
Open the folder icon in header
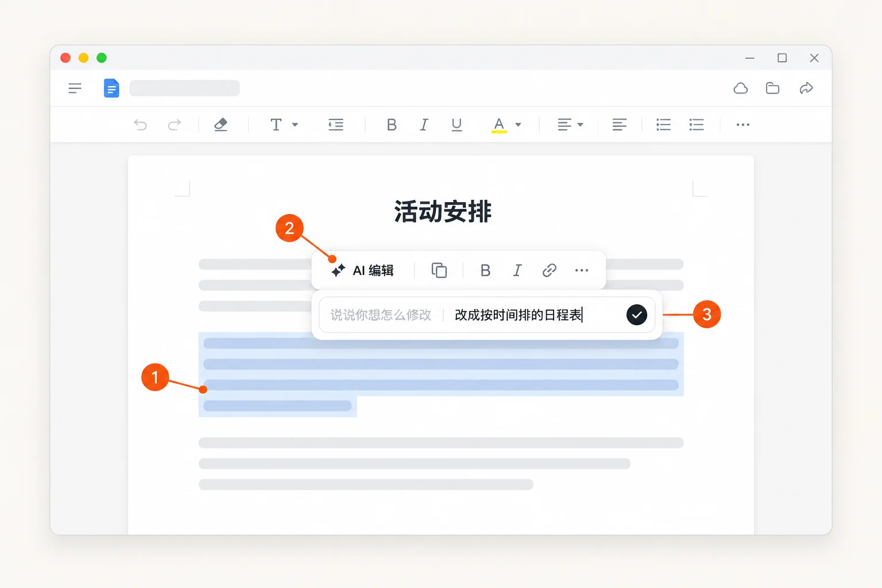coord(773,88)
